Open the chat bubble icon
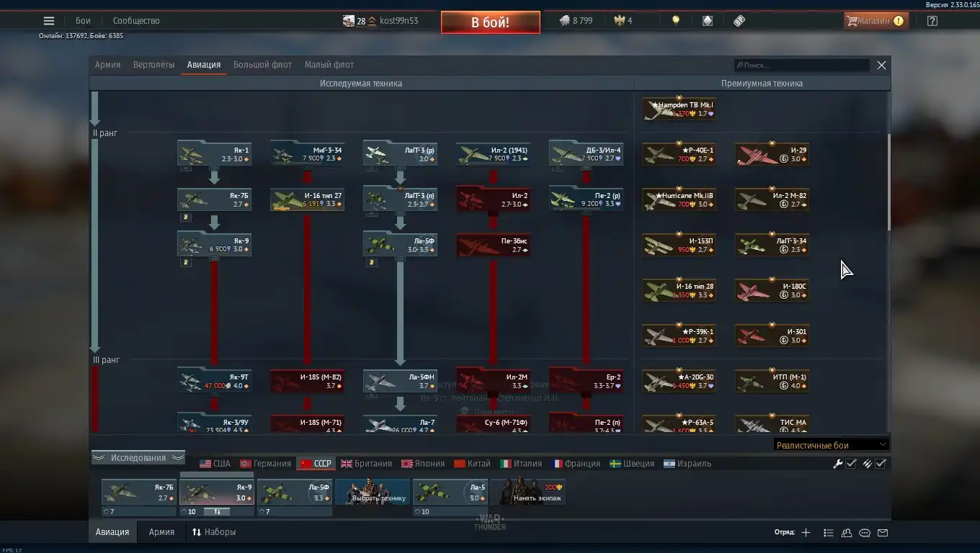Viewport: 980px width, 553px height. (x=865, y=533)
